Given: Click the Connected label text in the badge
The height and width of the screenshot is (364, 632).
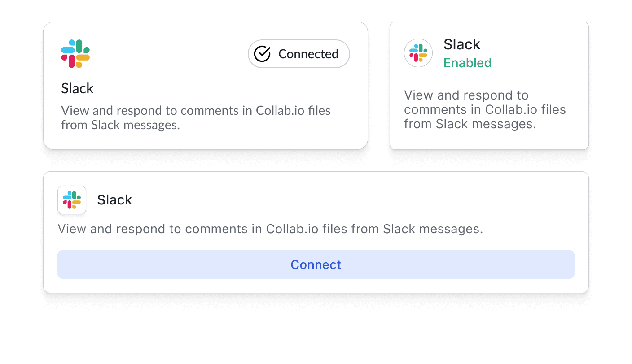Looking at the screenshot, I should (x=308, y=54).
